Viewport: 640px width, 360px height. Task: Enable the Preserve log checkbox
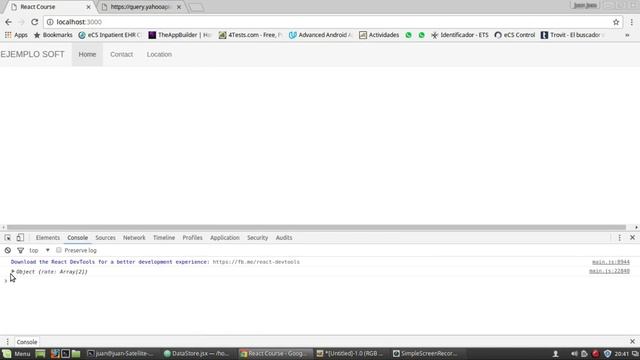click(x=59, y=250)
